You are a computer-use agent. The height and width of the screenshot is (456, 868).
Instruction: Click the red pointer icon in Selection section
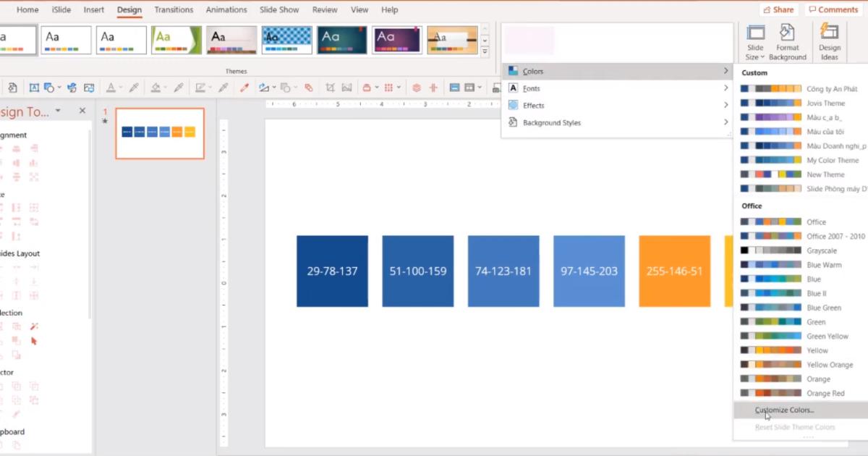pos(33,340)
